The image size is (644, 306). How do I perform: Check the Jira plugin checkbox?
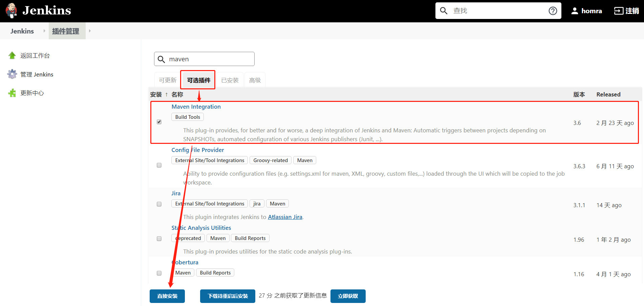159,204
